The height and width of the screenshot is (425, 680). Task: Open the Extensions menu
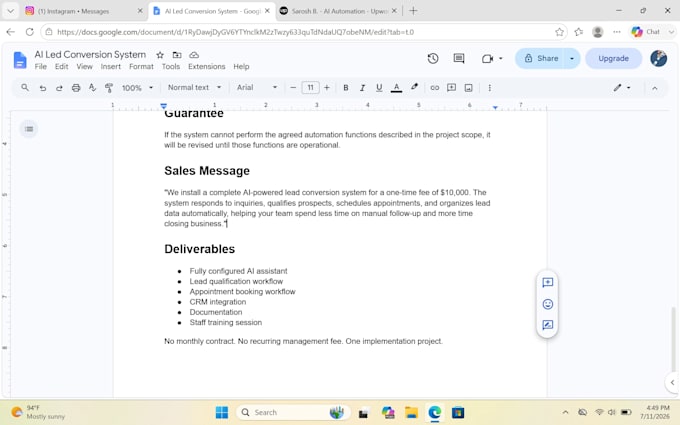coord(206,67)
